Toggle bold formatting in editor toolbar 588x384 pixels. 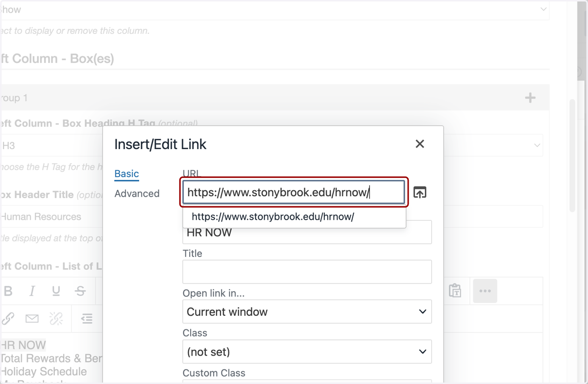click(8, 291)
